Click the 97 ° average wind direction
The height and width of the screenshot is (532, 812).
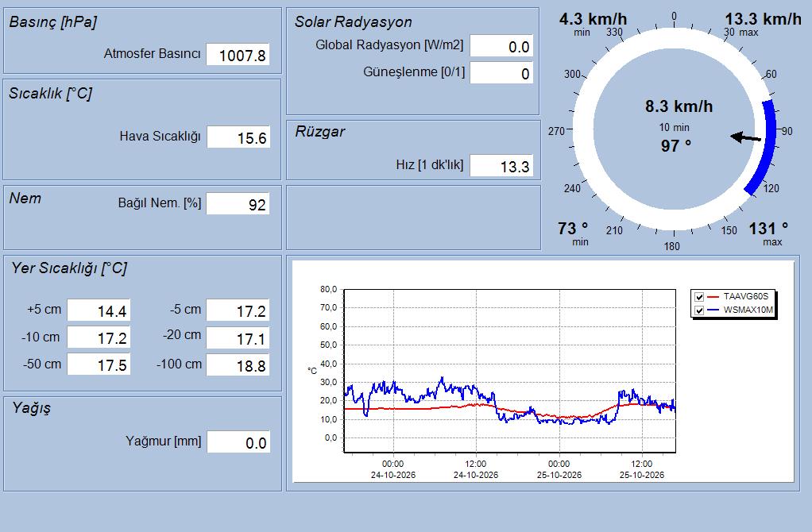676,146
